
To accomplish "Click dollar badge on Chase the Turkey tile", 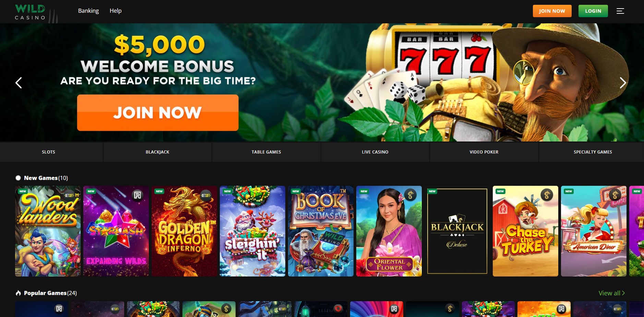I will click(547, 195).
